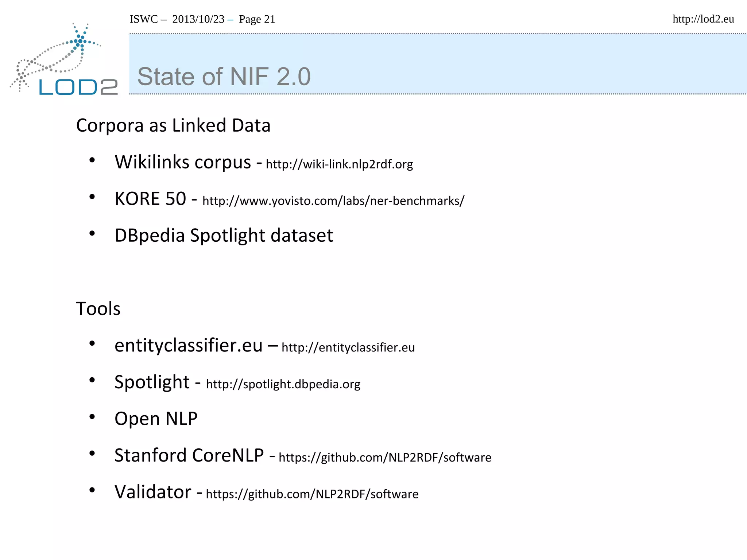
Task: Open the spotlight.dbpedia.org link
Action: (x=283, y=384)
